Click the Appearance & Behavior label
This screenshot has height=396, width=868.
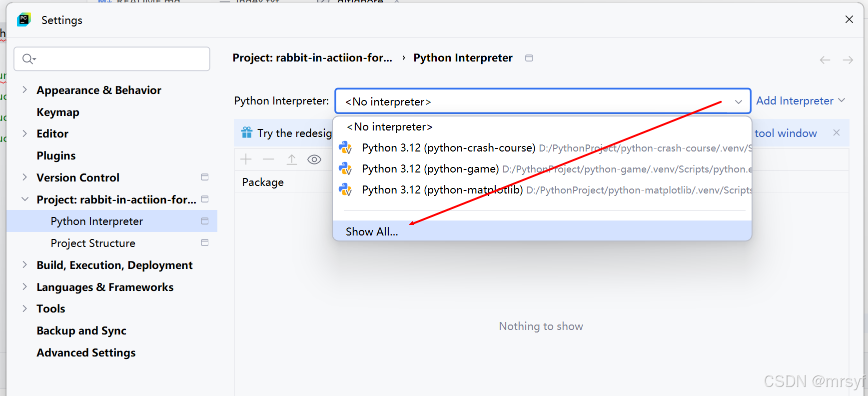[99, 90]
